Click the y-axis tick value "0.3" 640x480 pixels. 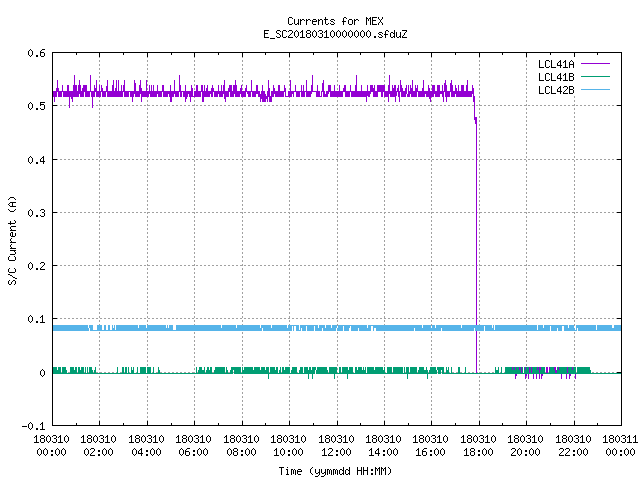tap(36, 213)
